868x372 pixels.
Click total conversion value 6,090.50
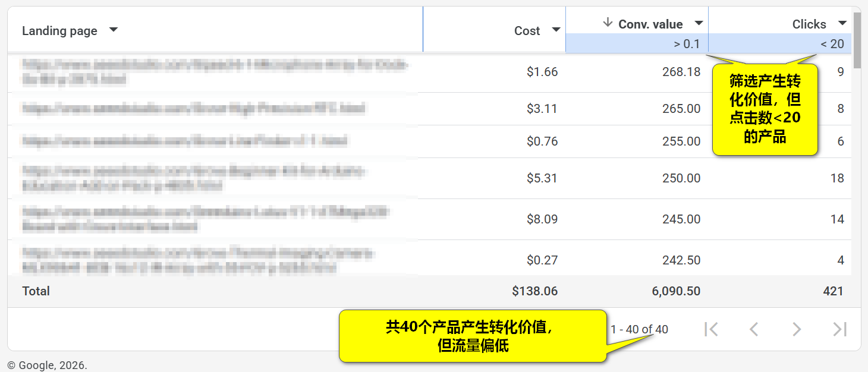tap(676, 291)
